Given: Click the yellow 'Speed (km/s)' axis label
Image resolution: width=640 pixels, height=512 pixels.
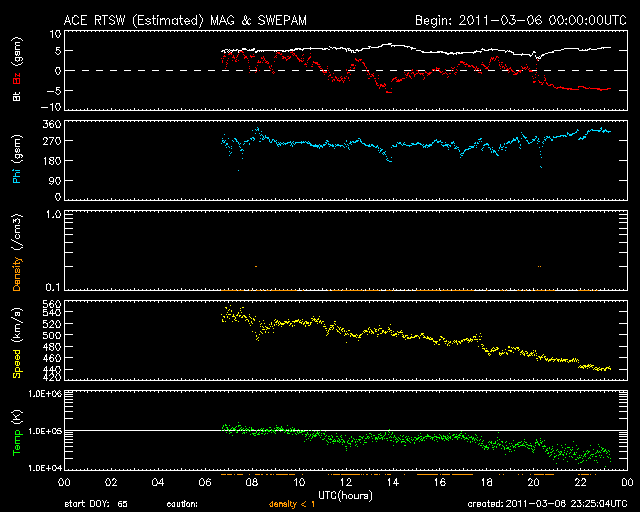Looking at the screenshot, I should pos(17,343).
